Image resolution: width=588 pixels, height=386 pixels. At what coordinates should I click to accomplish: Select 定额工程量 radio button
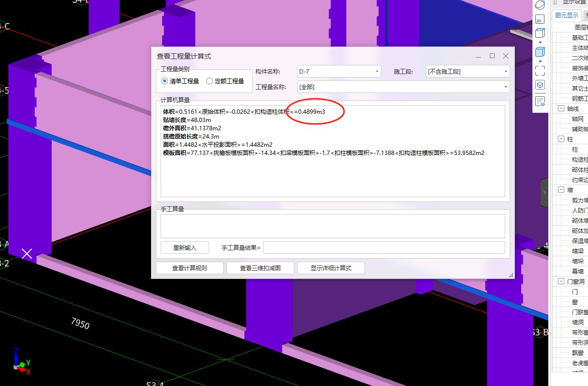click(x=210, y=81)
